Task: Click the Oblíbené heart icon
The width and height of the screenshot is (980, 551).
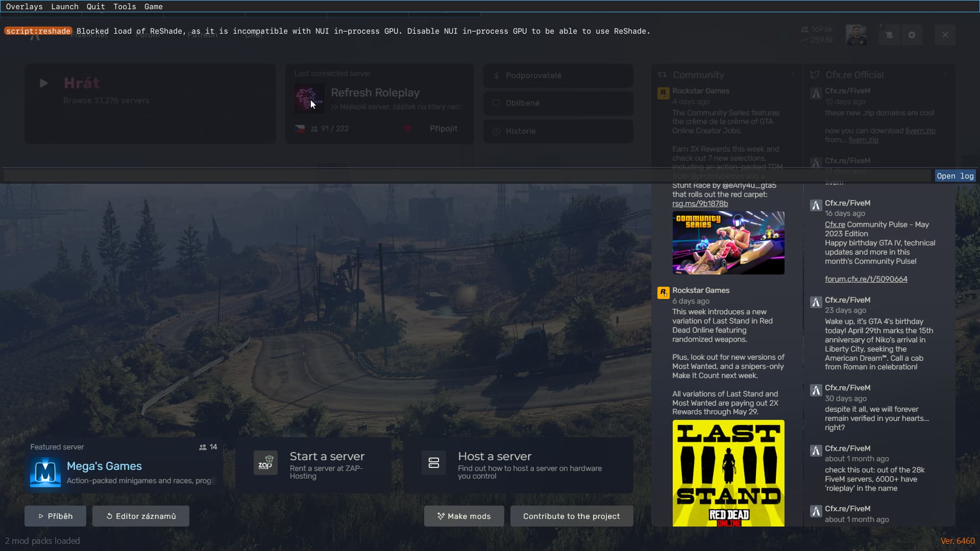Action: click(496, 103)
